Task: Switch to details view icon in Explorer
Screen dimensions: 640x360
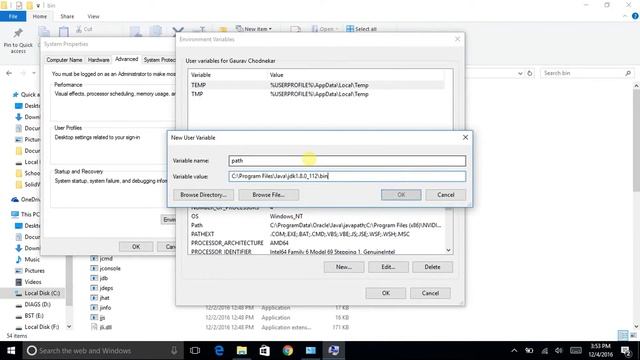Action: click(623, 335)
